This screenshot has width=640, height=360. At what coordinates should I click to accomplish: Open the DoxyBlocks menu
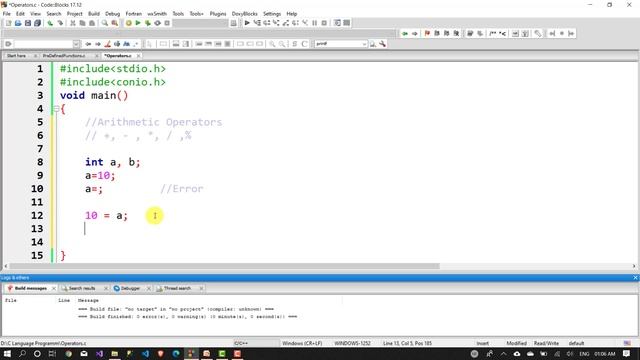click(x=244, y=13)
